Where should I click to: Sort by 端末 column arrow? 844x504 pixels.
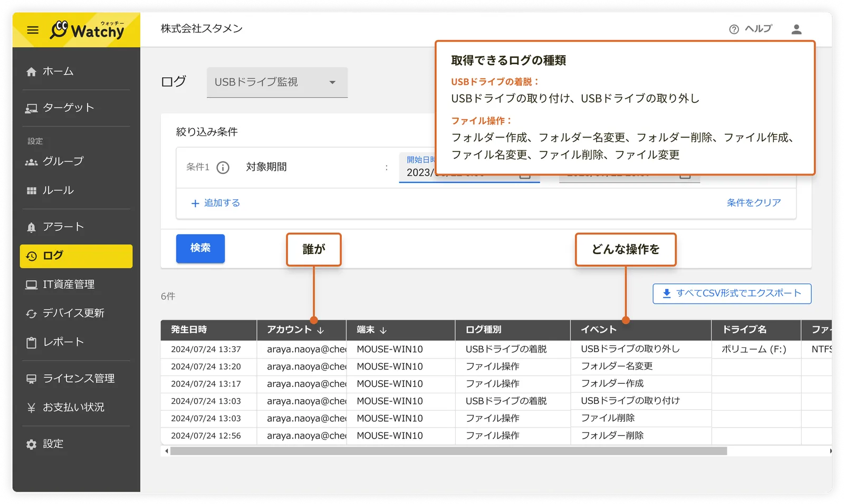383,331
